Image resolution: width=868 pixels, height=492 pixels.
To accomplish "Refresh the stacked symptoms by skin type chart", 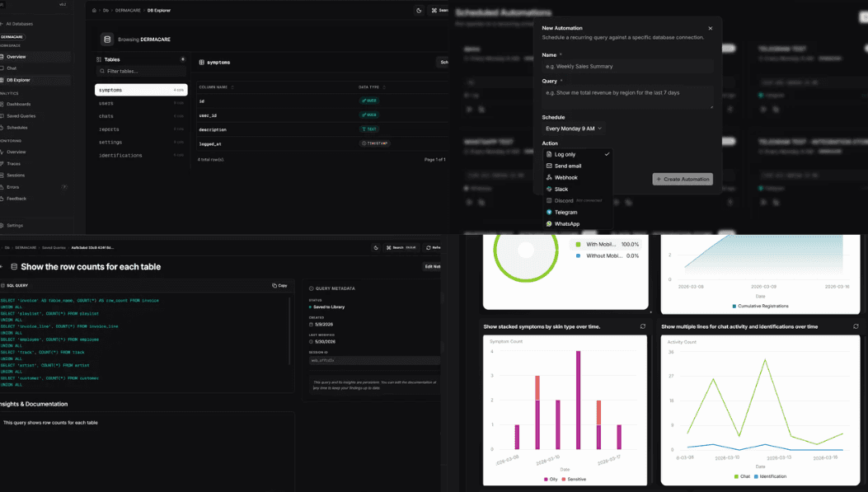I will pos(643,326).
